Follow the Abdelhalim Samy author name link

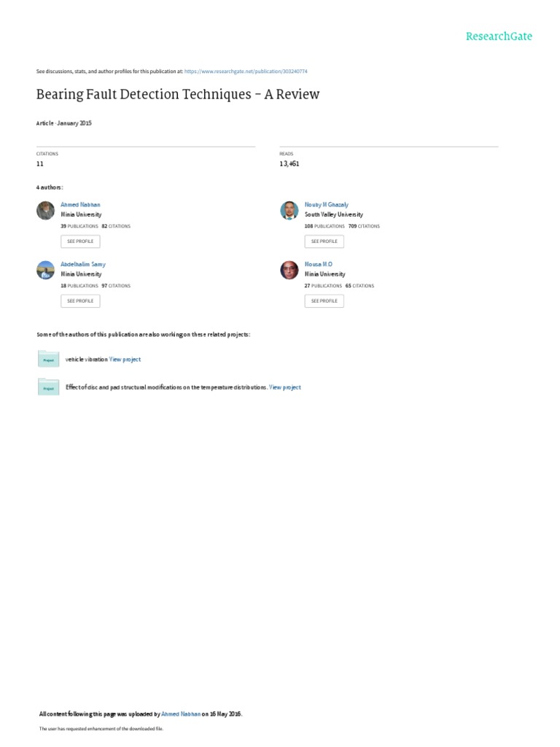click(83, 264)
